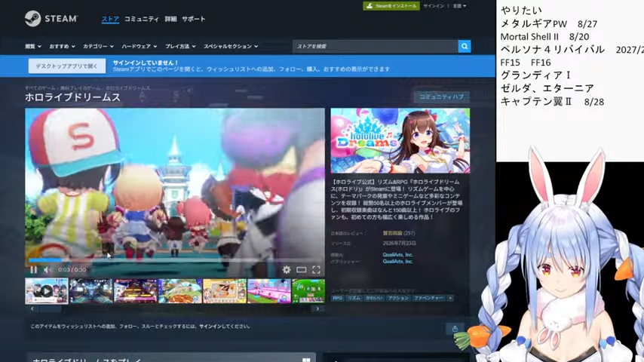Click the サインイン link in header
This screenshot has height=362, width=644.
(434, 6)
